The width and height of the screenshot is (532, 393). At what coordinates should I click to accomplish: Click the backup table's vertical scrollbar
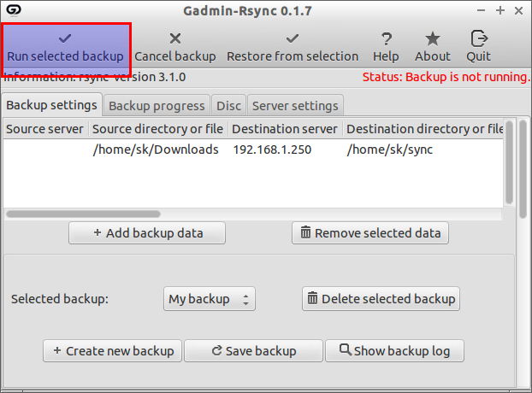509,162
